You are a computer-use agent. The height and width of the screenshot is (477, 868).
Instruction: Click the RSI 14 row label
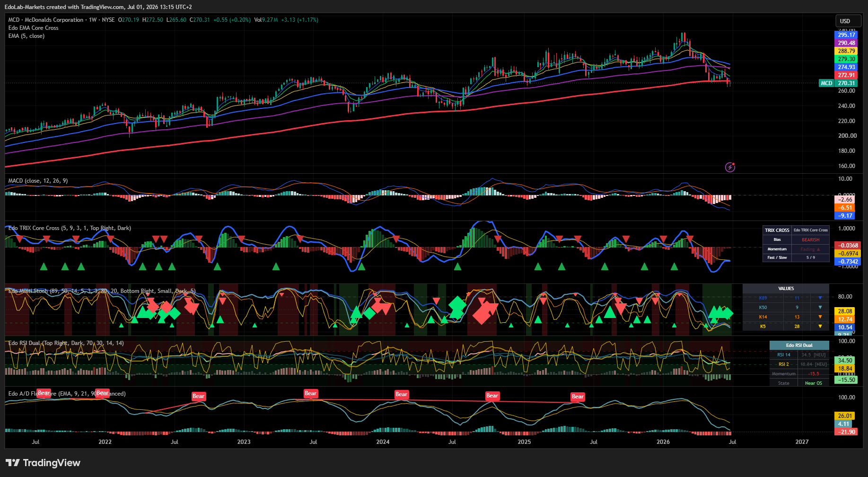coord(784,355)
